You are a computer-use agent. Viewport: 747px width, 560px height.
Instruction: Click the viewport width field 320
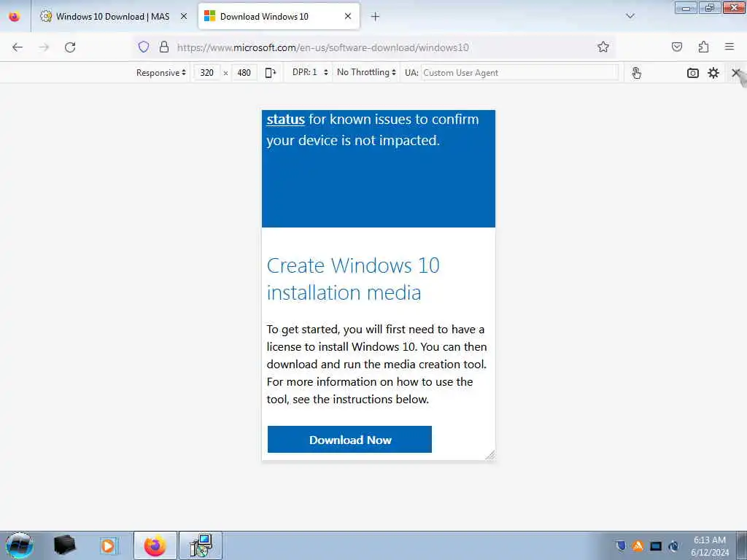pos(206,73)
